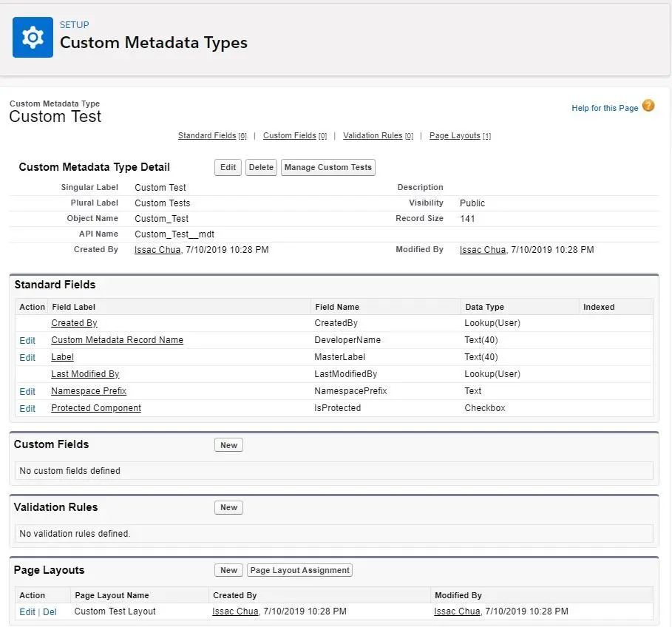Open Issac Chua in layout Created By column

click(x=235, y=611)
